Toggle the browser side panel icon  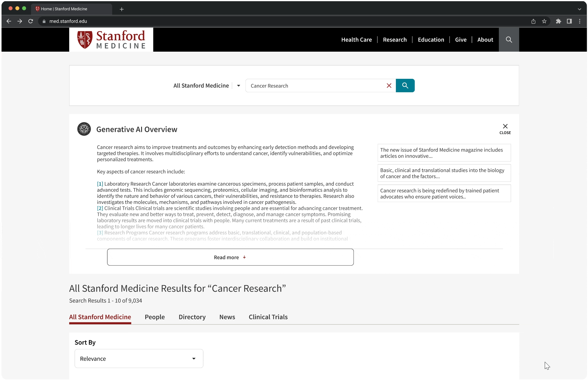coord(569,21)
